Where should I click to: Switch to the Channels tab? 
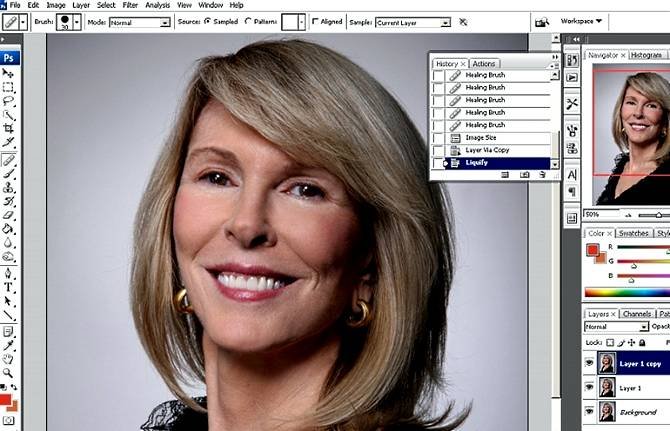click(x=636, y=314)
